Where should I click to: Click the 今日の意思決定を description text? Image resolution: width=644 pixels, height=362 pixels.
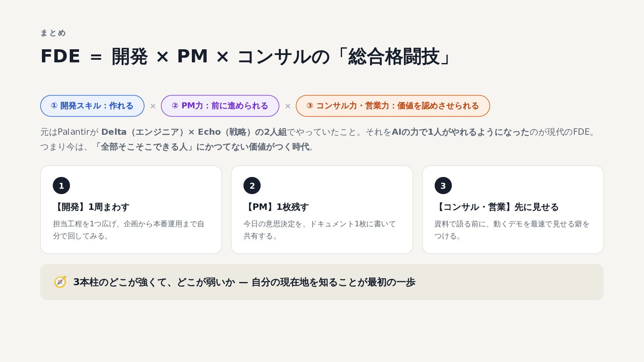pos(320,230)
